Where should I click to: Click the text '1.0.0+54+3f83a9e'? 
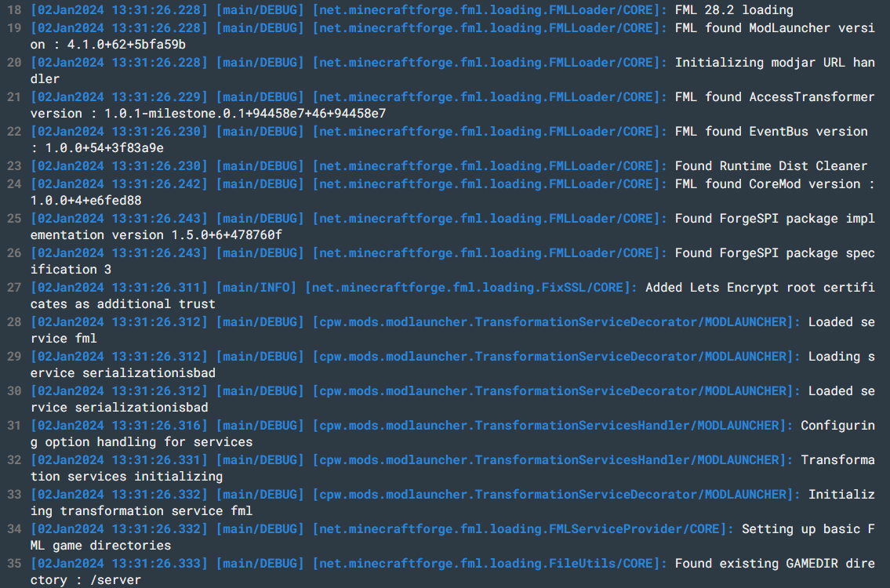point(104,148)
